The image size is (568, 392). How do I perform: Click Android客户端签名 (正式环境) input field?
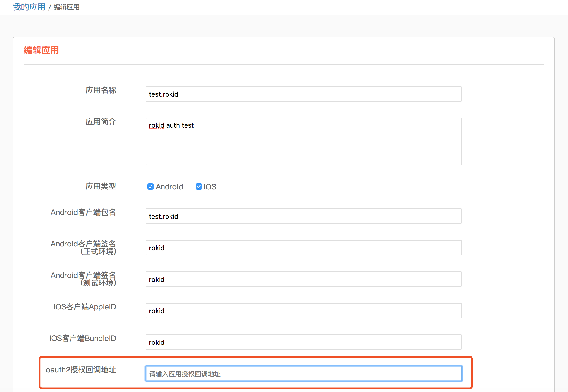point(304,248)
